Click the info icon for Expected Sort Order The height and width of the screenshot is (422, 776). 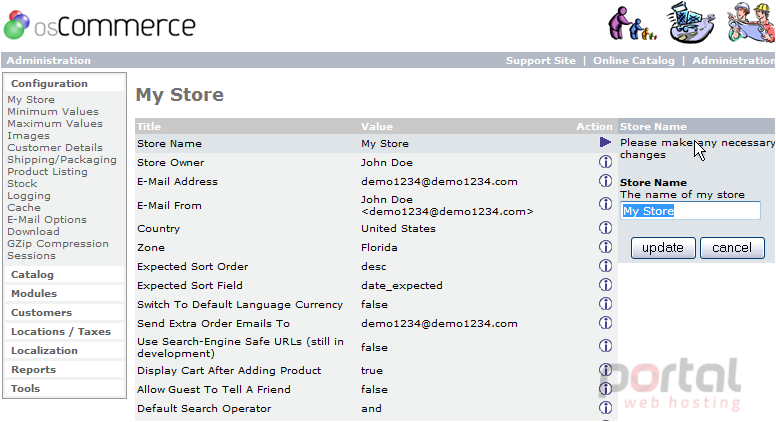[x=605, y=266]
